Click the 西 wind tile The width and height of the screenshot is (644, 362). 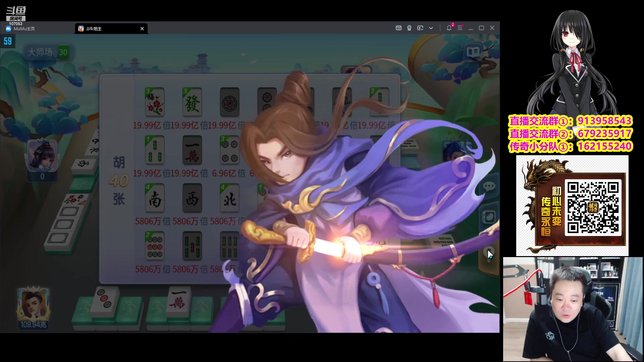tap(192, 198)
